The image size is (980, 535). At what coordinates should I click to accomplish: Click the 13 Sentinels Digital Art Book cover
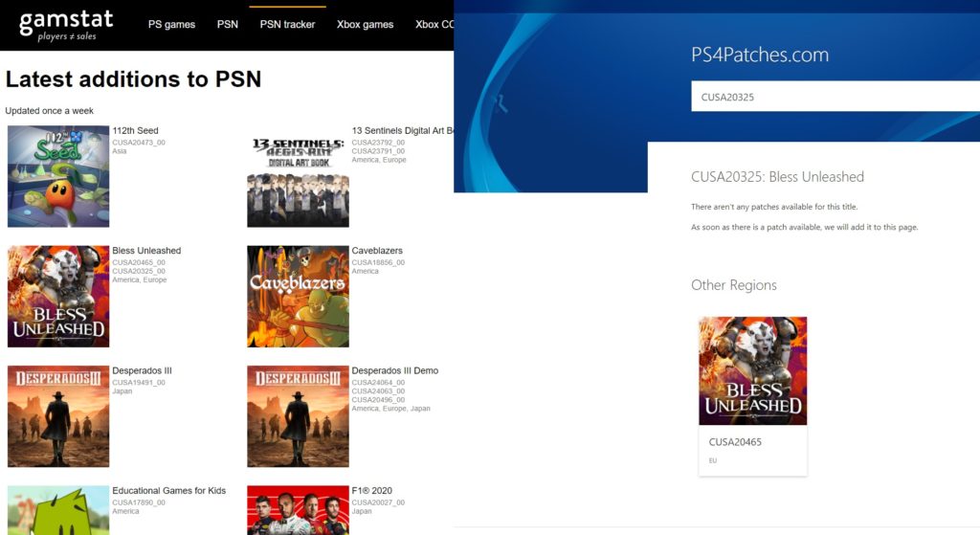[299, 176]
